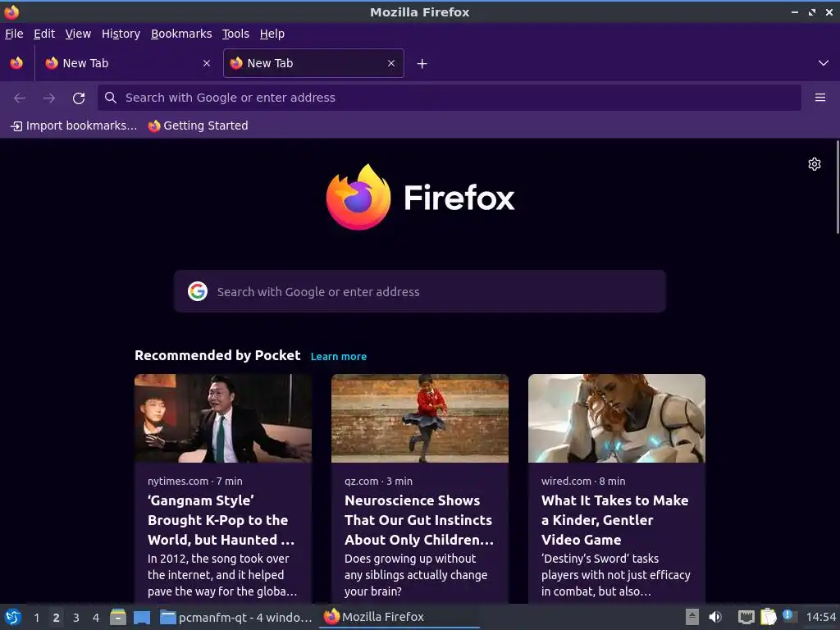Open the History menu
Viewport: 840px width, 630px height.
121,34
